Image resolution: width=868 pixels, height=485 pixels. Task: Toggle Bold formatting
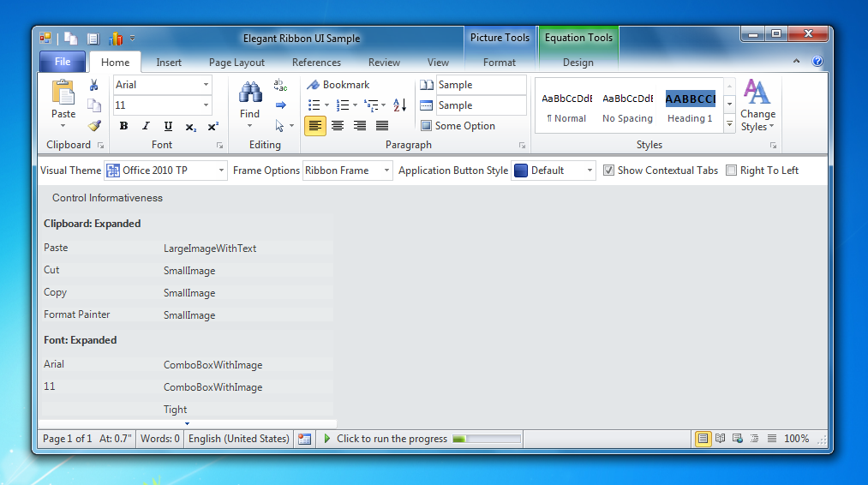click(x=123, y=126)
